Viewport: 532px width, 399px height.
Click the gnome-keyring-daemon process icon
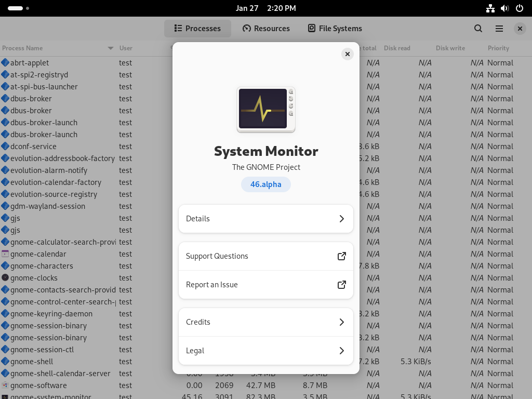5,313
